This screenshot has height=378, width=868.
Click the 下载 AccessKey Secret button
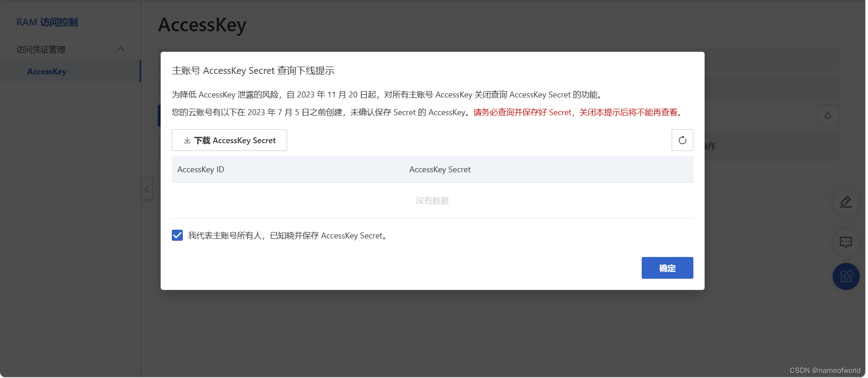[229, 140]
